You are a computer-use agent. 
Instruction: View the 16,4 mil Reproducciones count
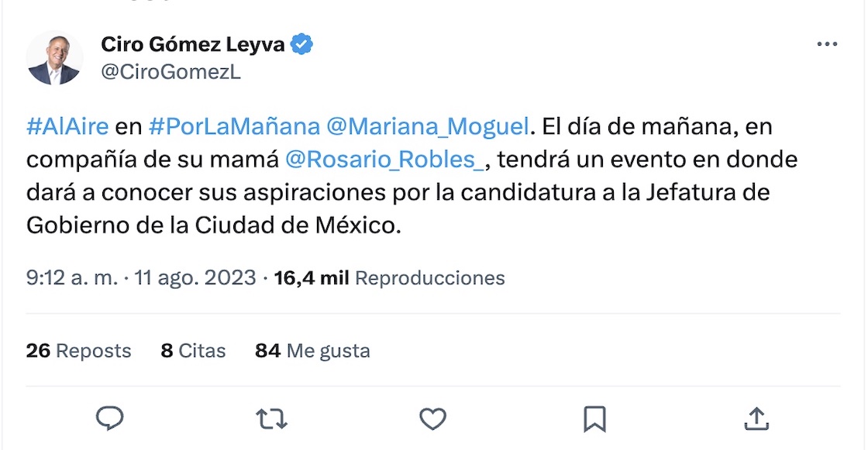(x=390, y=277)
